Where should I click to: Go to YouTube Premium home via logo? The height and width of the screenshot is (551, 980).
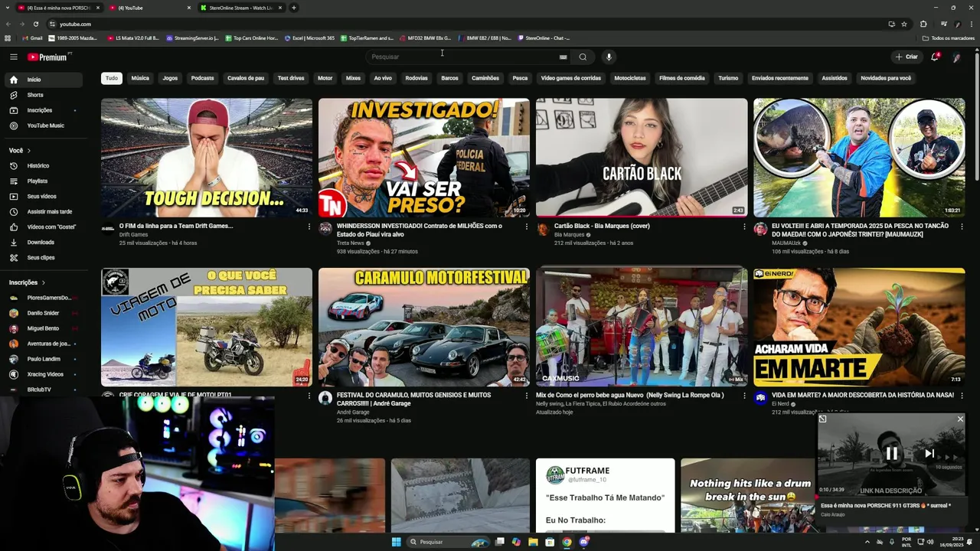47,57
